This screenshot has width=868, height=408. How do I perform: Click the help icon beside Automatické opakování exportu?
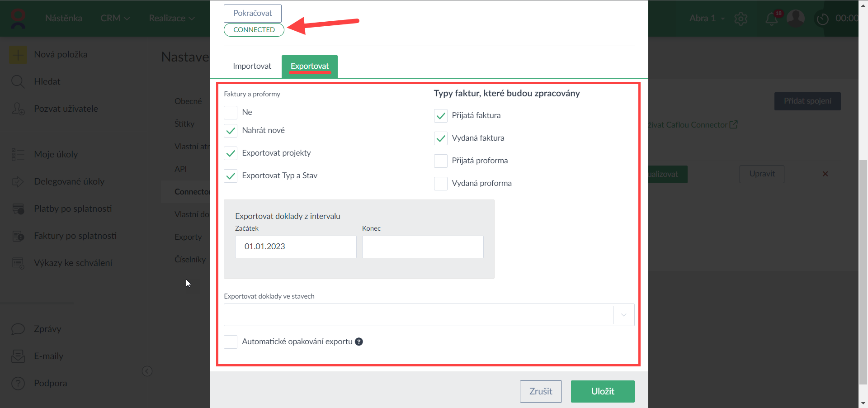pos(359,342)
